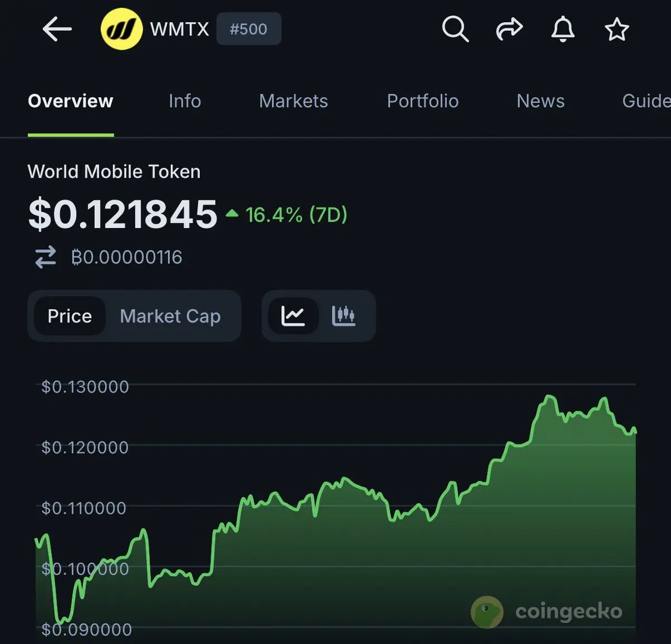The image size is (671, 644).
Task: Swap currency with exchange arrows icon
Action: coord(46,257)
